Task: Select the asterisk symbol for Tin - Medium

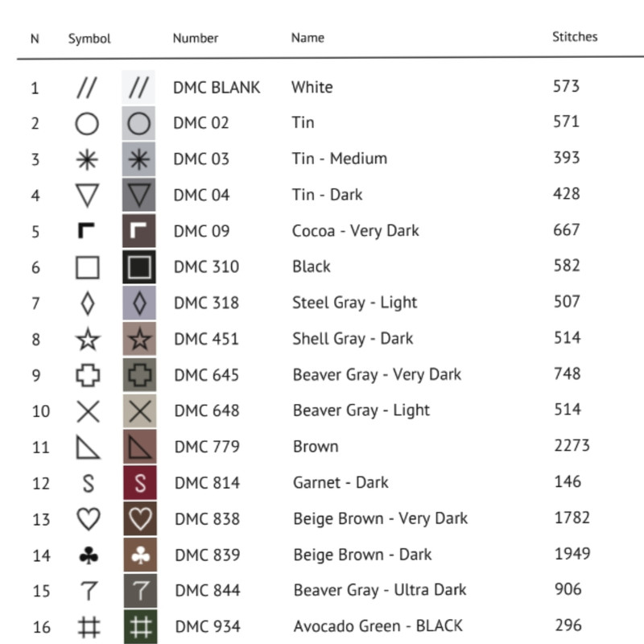Action: click(x=87, y=159)
